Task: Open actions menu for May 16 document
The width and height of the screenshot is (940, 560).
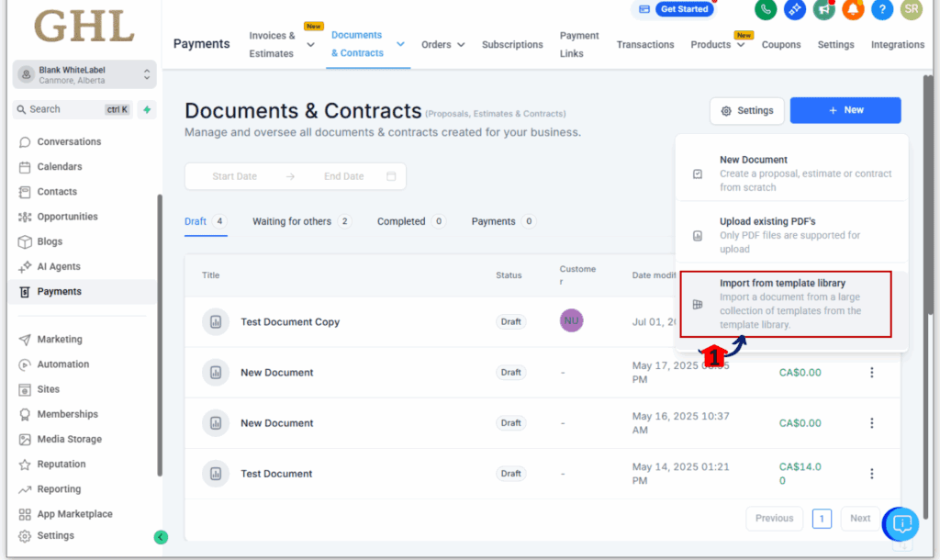Action: (872, 423)
